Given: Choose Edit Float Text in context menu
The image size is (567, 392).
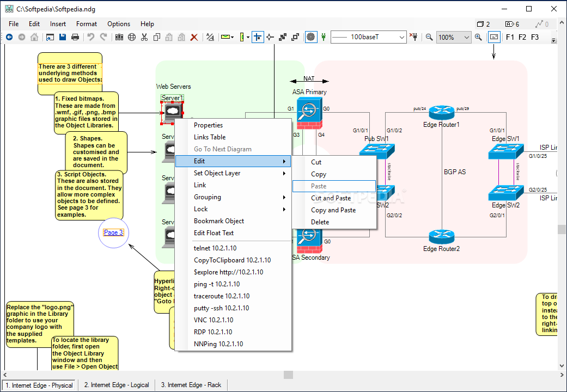Looking at the screenshot, I should pos(233,233).
